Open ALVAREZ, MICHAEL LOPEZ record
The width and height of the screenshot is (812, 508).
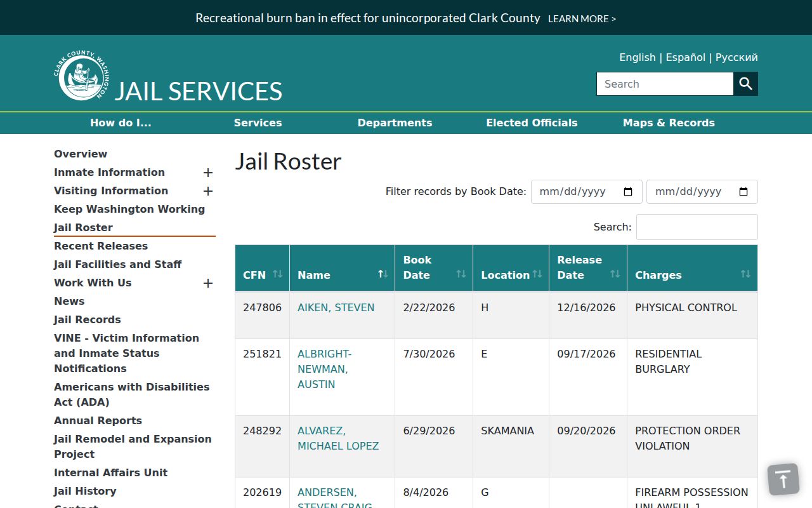(x=338, y=438)
